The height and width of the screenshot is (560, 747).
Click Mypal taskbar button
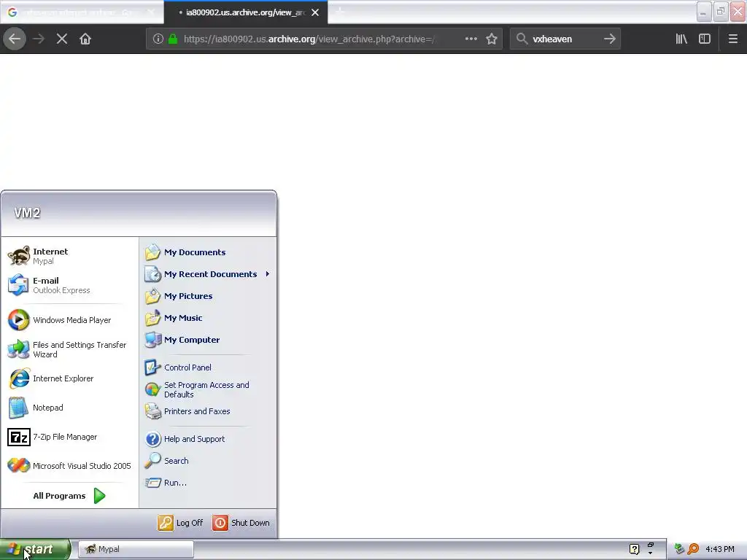[x=136, y=550]
